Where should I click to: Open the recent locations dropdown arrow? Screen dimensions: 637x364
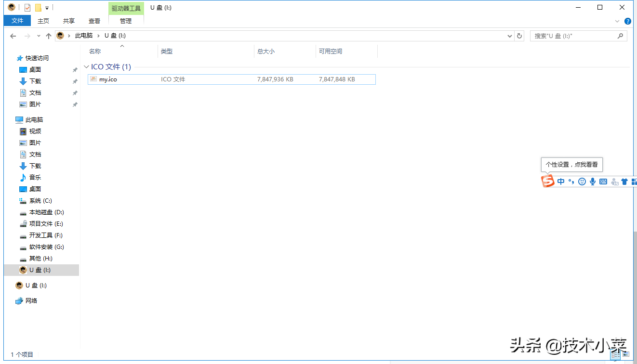coord(39,36)
